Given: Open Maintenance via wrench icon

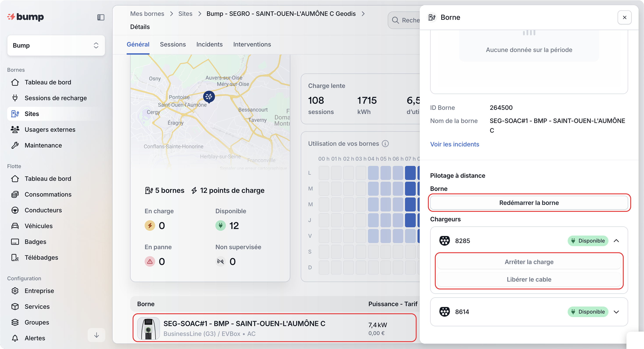Looking at the screenshot, I should point(15,145).
